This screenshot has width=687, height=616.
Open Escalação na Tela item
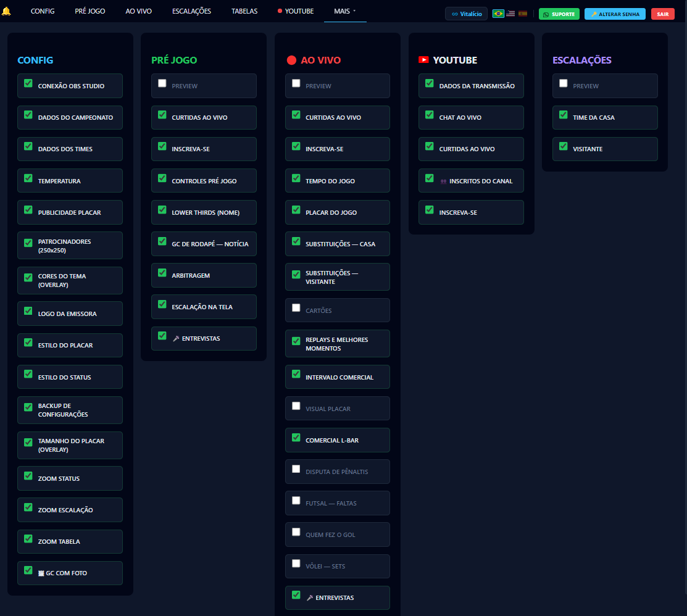(x=204, y=307)
